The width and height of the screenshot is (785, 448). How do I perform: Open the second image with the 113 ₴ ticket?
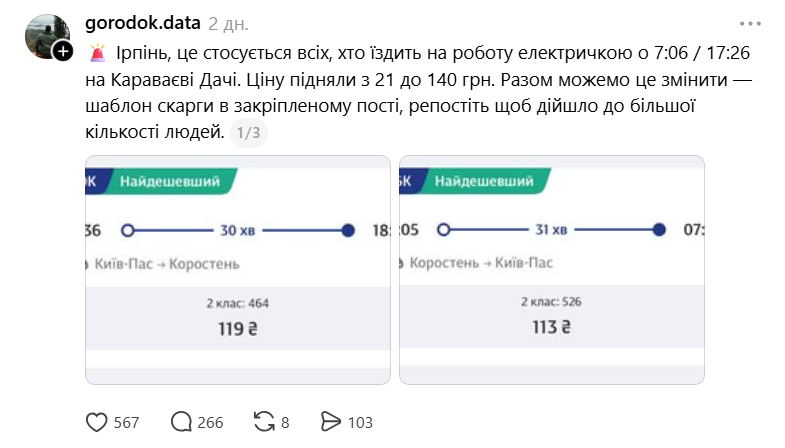(x=552, y=270)
